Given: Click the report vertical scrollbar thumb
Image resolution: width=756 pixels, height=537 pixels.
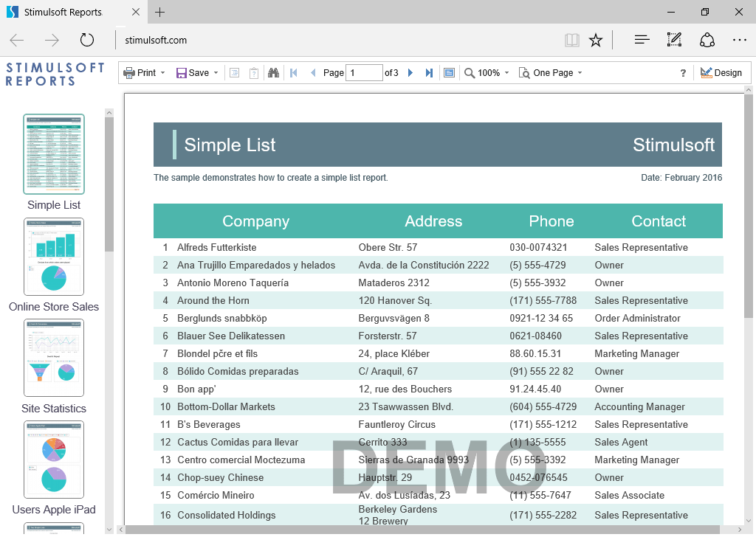Looking at the screenshot, I should 749,206.
